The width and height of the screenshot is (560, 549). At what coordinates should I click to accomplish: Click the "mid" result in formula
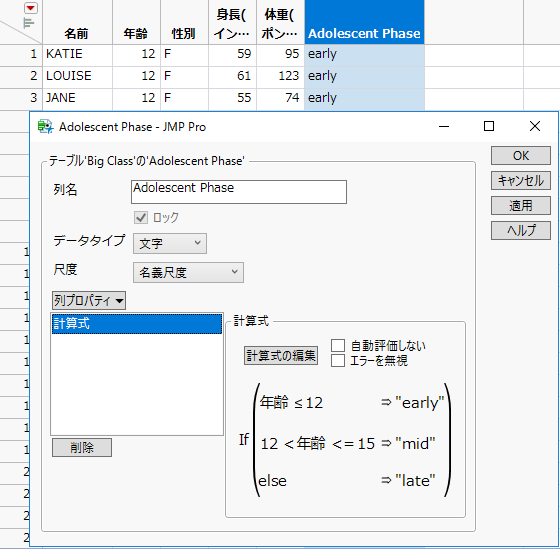[415, 444]
